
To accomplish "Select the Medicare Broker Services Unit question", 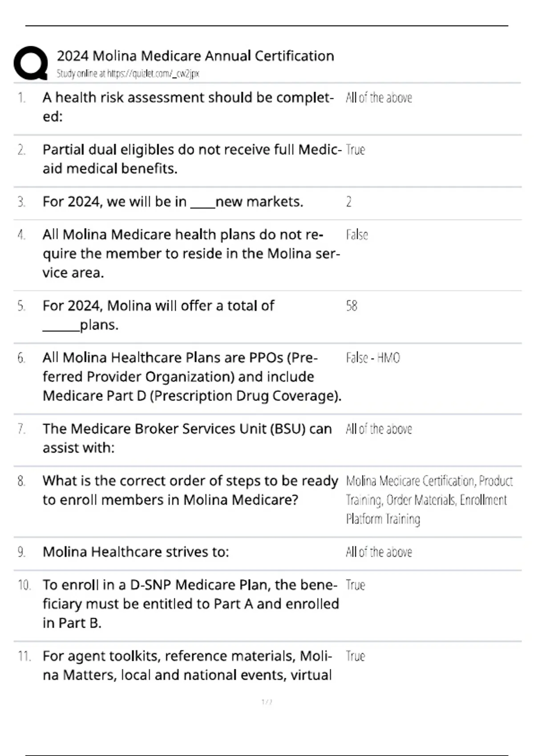I will tap(187, 438).
